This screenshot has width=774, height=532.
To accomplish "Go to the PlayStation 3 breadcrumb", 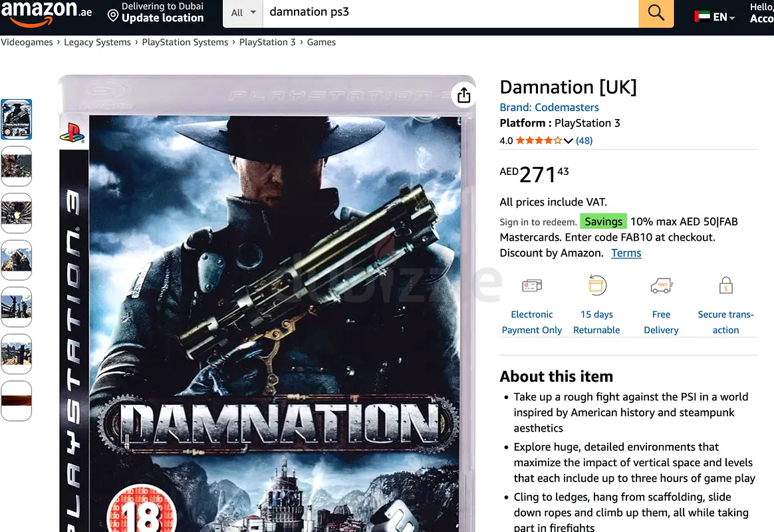I will point(267,43).
